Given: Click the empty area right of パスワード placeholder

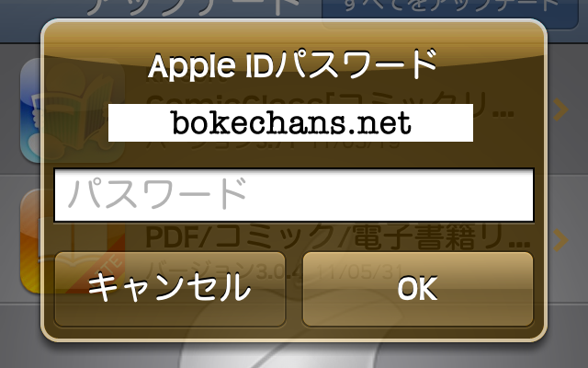Looking at the screenshot, I should coord(390,195).
